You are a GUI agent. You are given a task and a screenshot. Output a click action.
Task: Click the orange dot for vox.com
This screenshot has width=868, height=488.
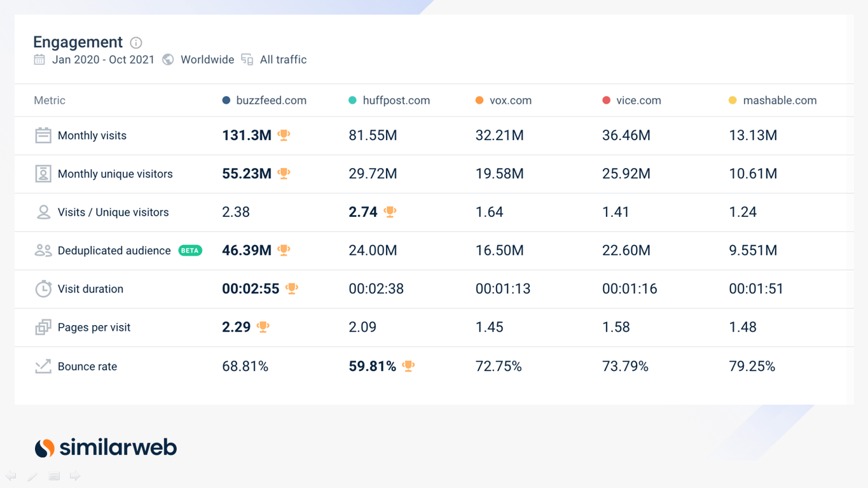click(x=479, y=101)
